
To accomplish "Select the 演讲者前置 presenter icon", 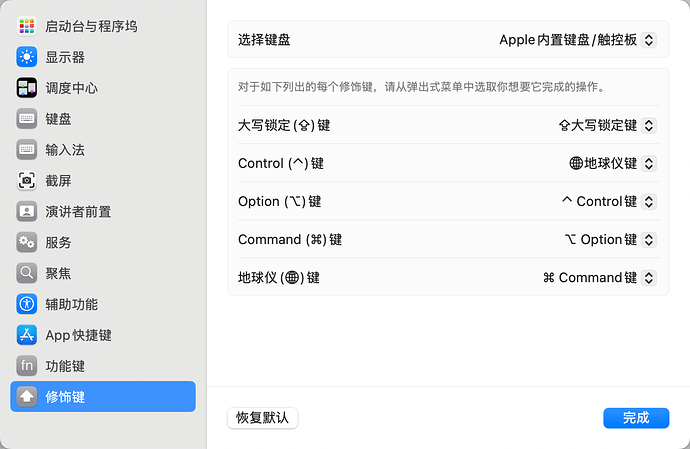I will coord(26,211).
